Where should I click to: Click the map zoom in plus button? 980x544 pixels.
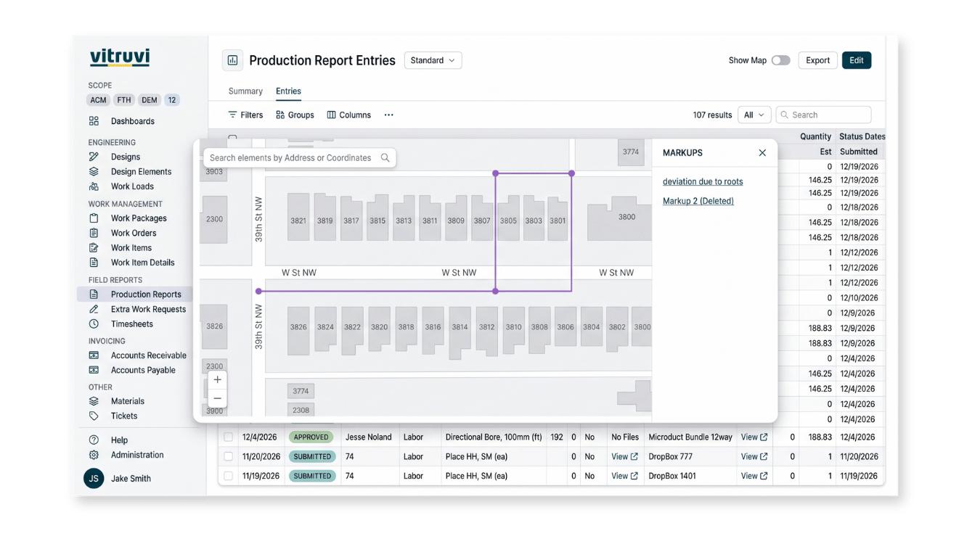[217, 380]
